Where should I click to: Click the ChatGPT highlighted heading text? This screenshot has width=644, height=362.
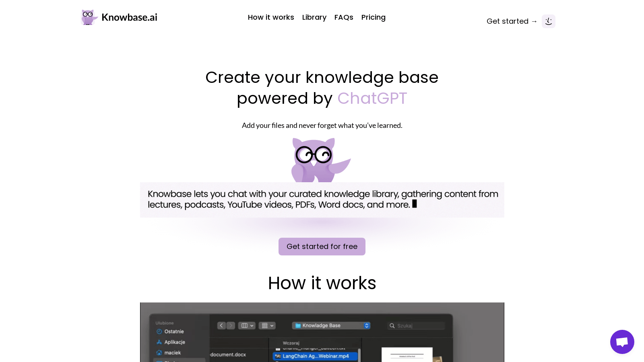[x=372, y=99]
